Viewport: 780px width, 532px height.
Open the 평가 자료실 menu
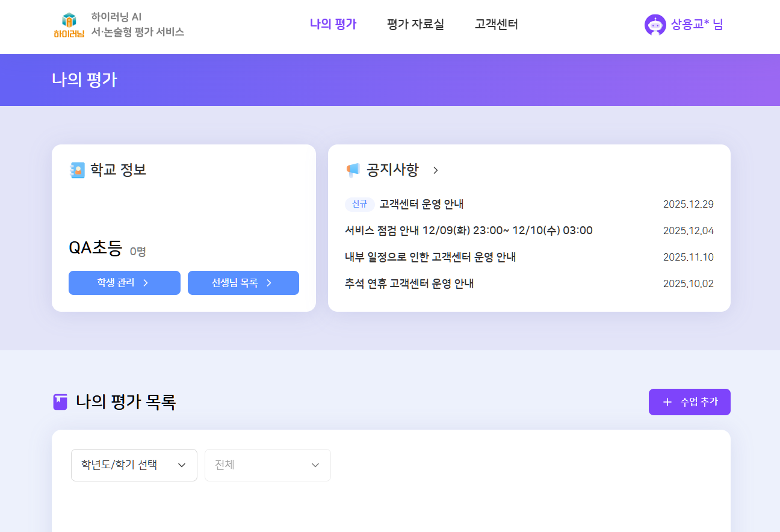(x=415, y=25)
